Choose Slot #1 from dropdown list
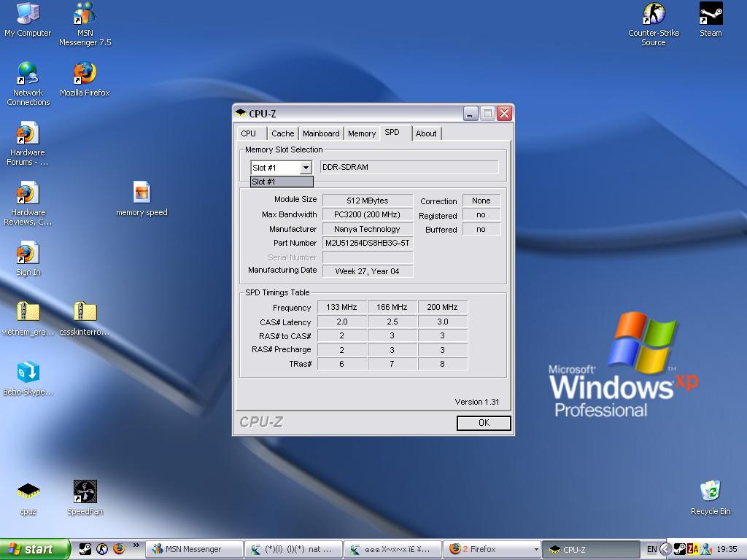Screen dimensions: 747x560 click(282, 182)
